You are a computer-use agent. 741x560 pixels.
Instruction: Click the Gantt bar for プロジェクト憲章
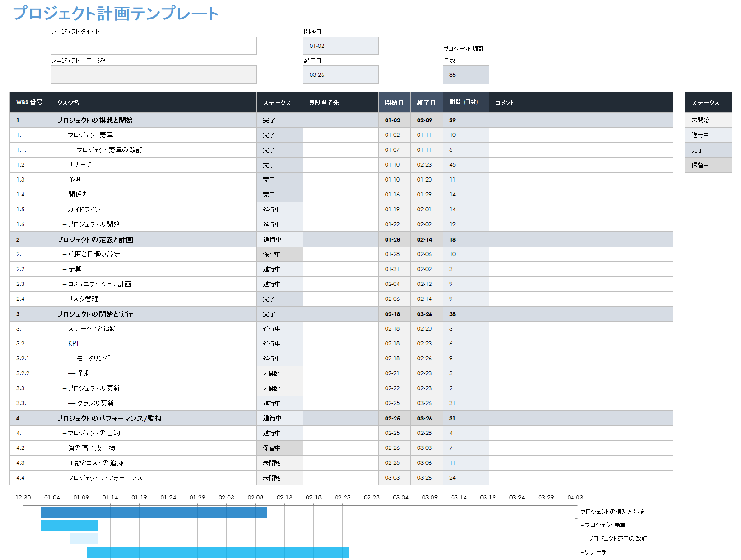tap(70, 526)
